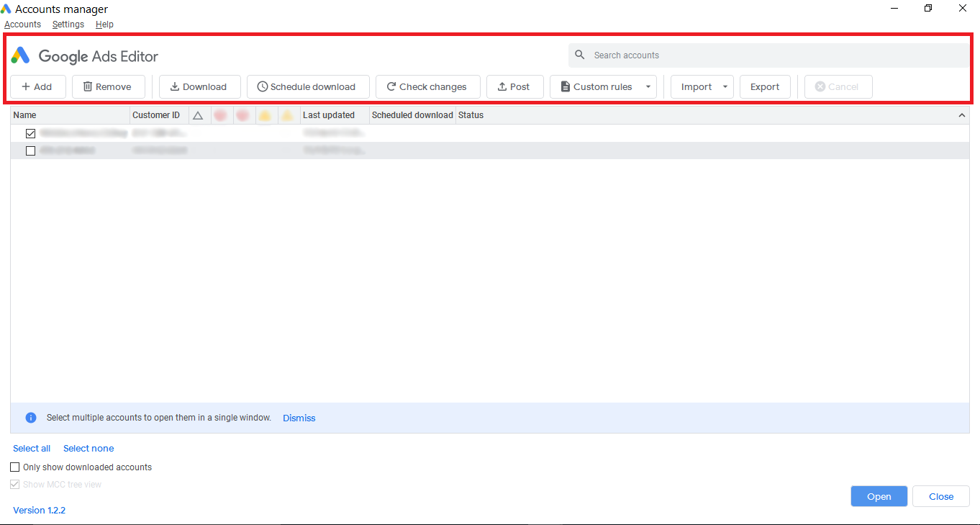Click the Version 1.2.2 link
980x525 pixels.
(x=40, y=510)
